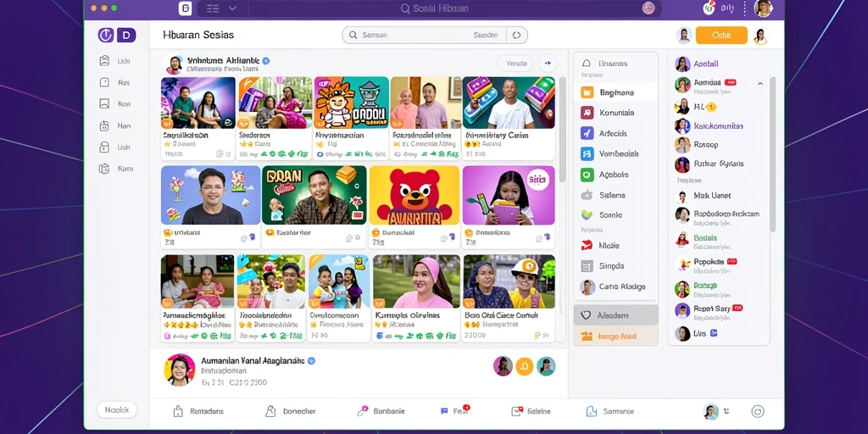Viewport: 868px width, 434px height.
Task: Click the refresh icon beside the search field
Action: click(x=516, y=35)
